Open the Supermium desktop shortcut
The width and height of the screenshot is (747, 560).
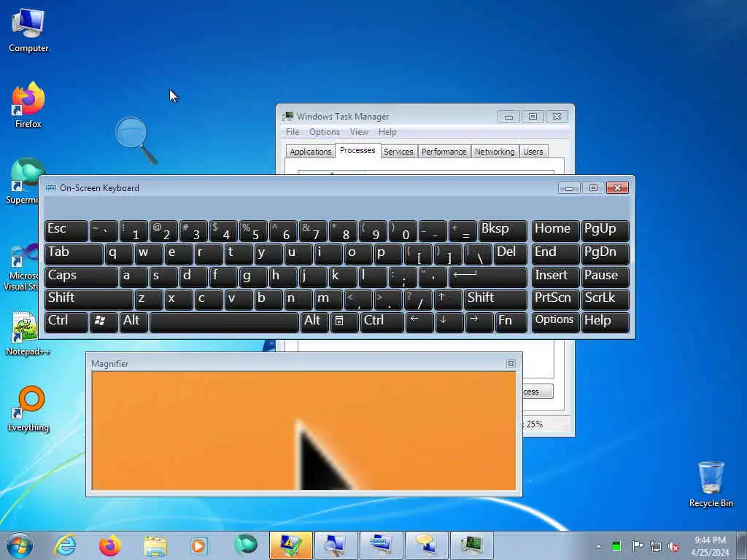pos(23,181)
